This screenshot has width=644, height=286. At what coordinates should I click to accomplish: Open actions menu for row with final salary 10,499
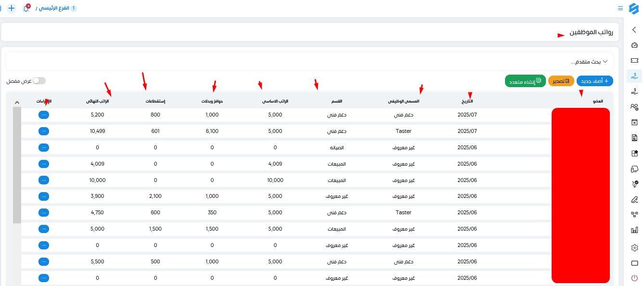pos(44,131)
